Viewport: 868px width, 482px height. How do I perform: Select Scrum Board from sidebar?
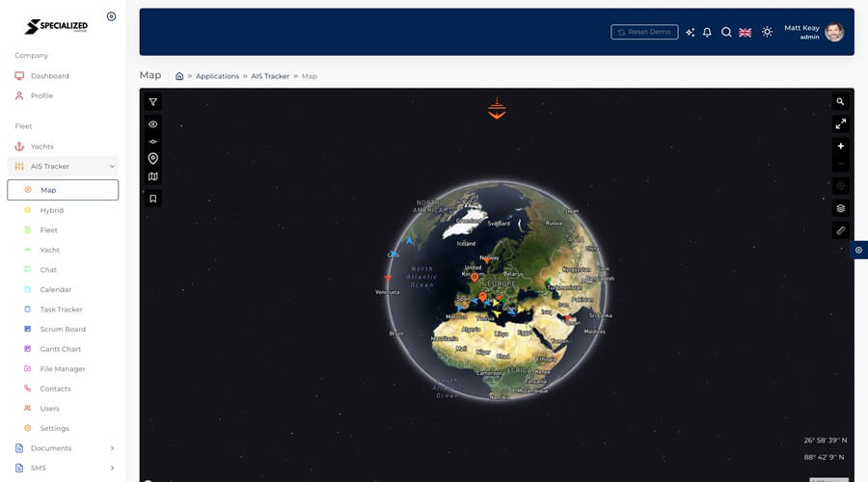[63, 330]
